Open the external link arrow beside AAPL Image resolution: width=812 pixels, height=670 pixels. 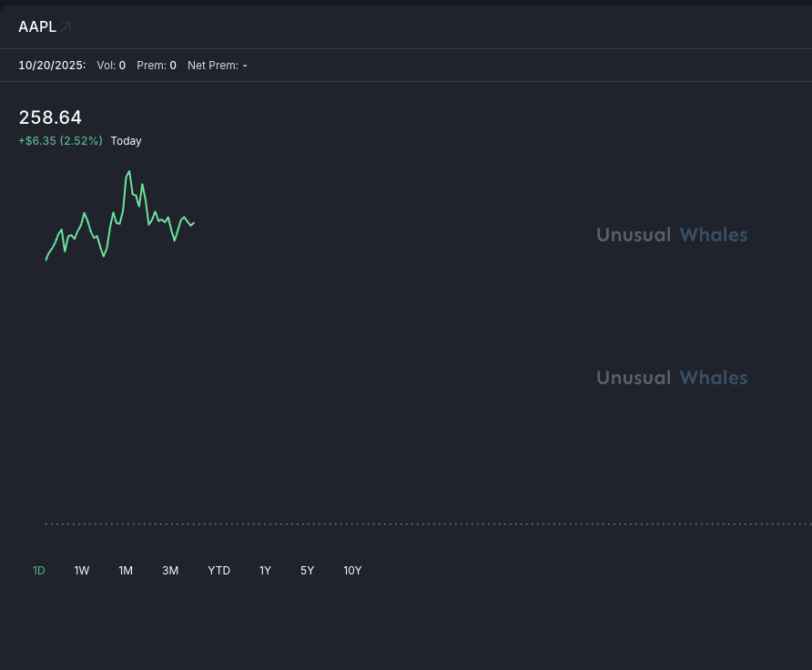point(66,27)
